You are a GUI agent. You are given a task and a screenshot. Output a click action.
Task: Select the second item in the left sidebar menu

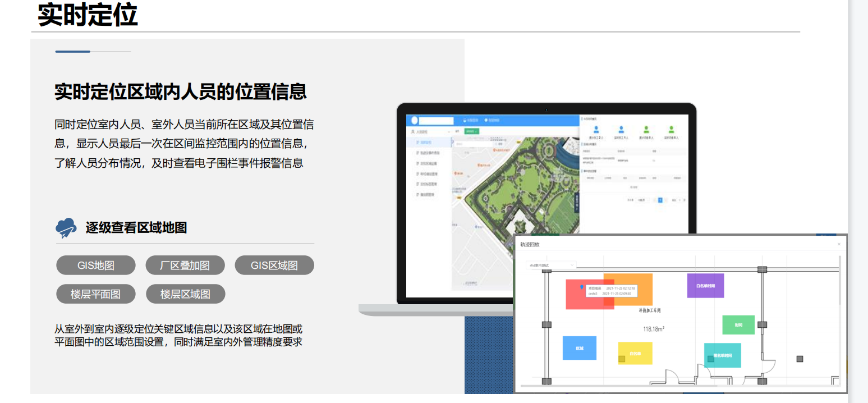(429, 153)
